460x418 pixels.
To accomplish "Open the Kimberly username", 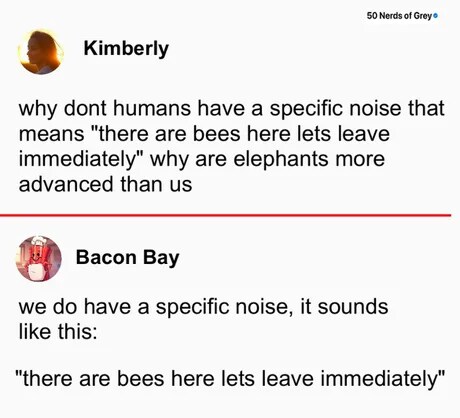I will pos(126,49).
